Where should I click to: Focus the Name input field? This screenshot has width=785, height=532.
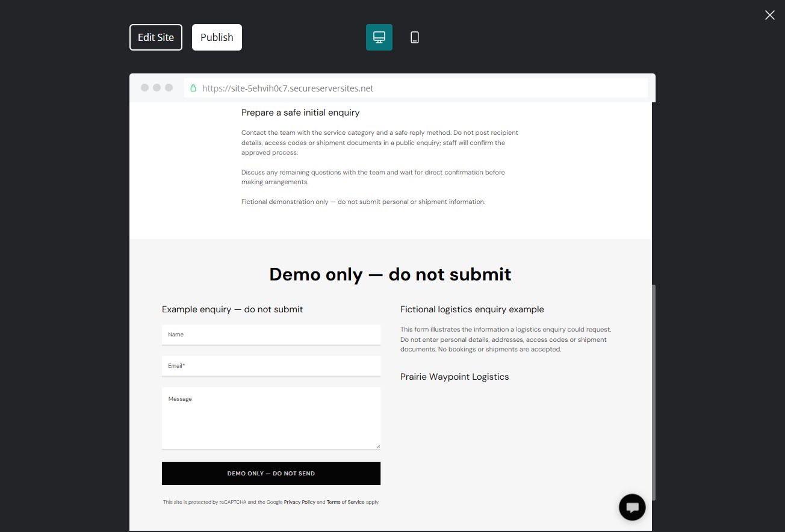tap(271, 335)
